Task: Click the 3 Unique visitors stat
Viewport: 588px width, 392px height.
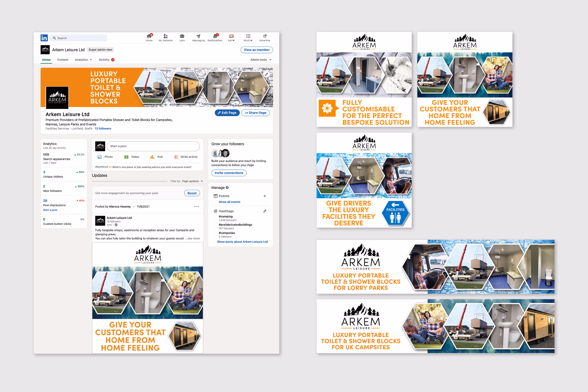Action: [63, 174]
